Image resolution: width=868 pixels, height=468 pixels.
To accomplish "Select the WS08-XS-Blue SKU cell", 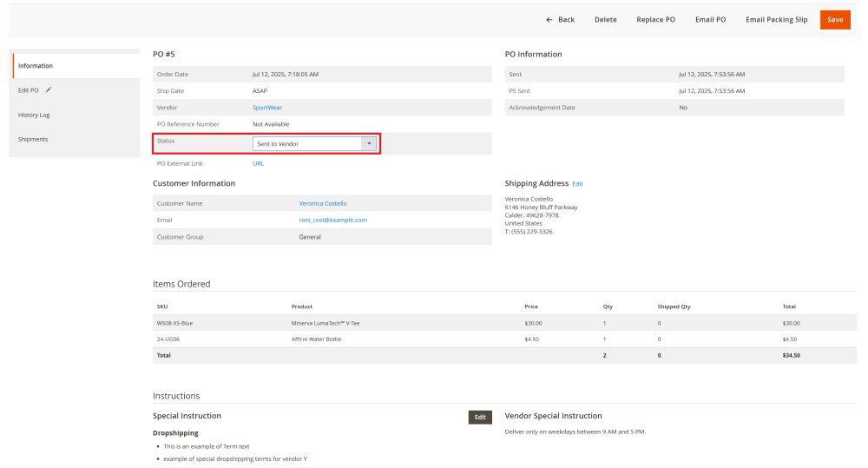I will (x=175, y=323).
